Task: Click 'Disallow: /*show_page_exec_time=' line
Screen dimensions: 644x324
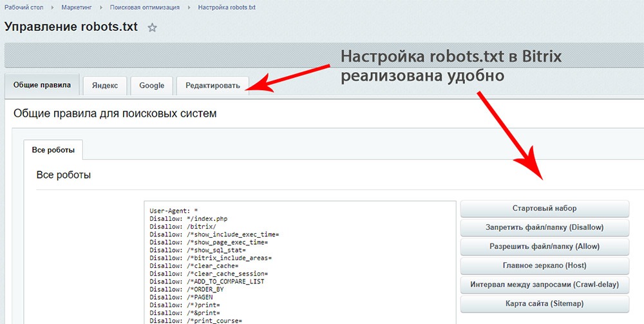Action: pyautogui.click(x=209, y=242)
